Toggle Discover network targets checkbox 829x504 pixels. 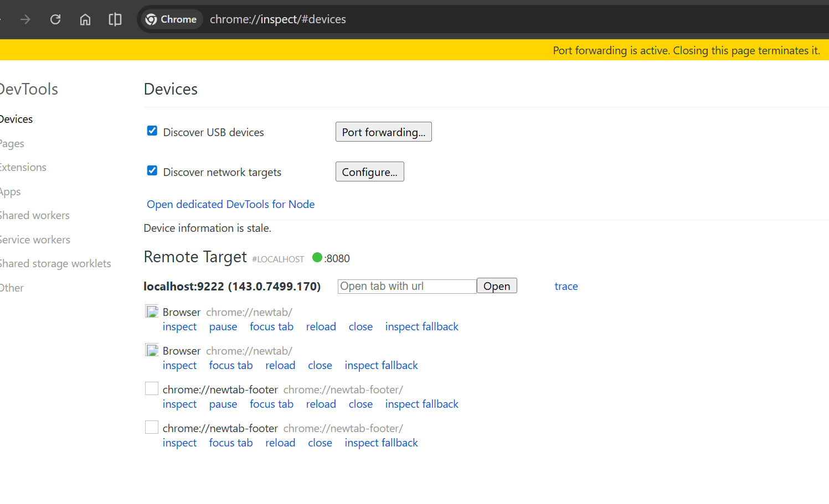tap(152, 171)
